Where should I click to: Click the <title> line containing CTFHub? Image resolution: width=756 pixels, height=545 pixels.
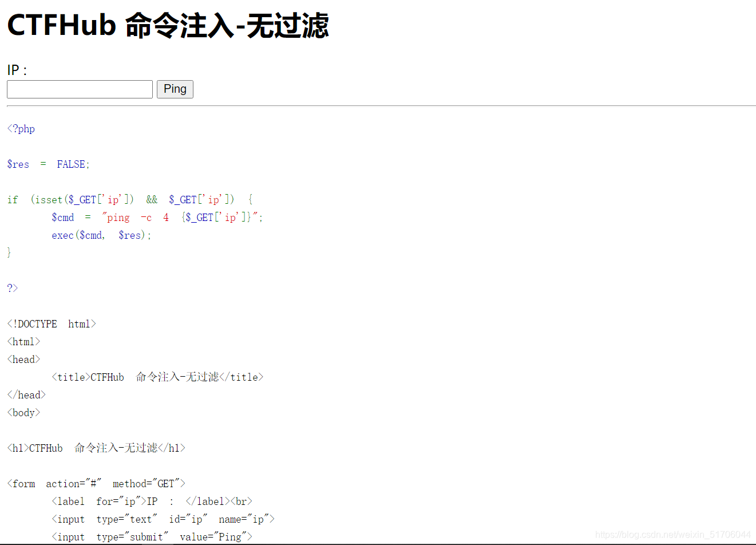(157, 377)
